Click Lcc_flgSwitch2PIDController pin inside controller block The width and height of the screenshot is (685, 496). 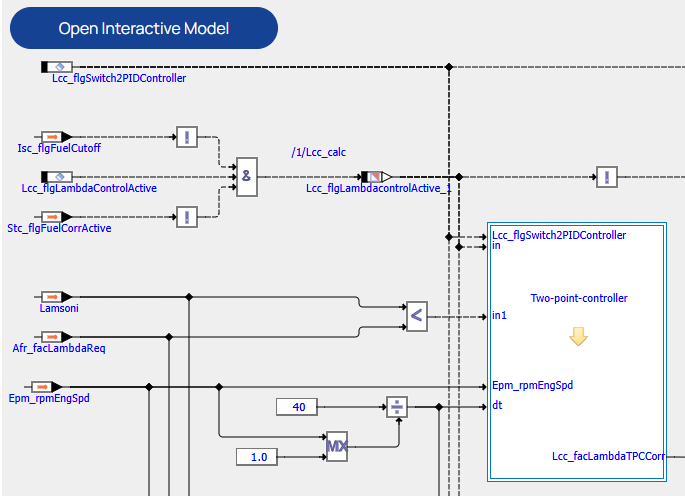coord(559,235)
